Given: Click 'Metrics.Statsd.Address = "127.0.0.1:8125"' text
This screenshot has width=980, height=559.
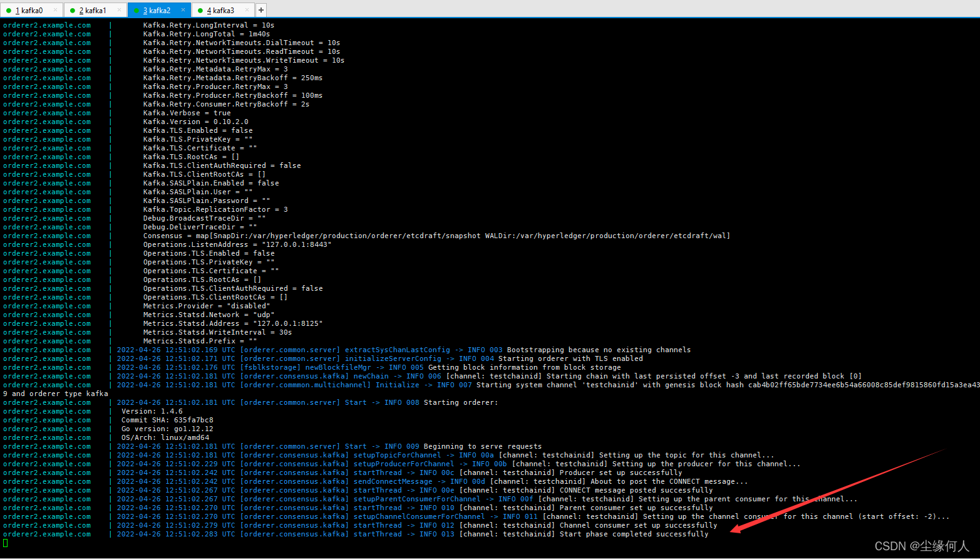Looking at the screenshot, I should 233,323.
